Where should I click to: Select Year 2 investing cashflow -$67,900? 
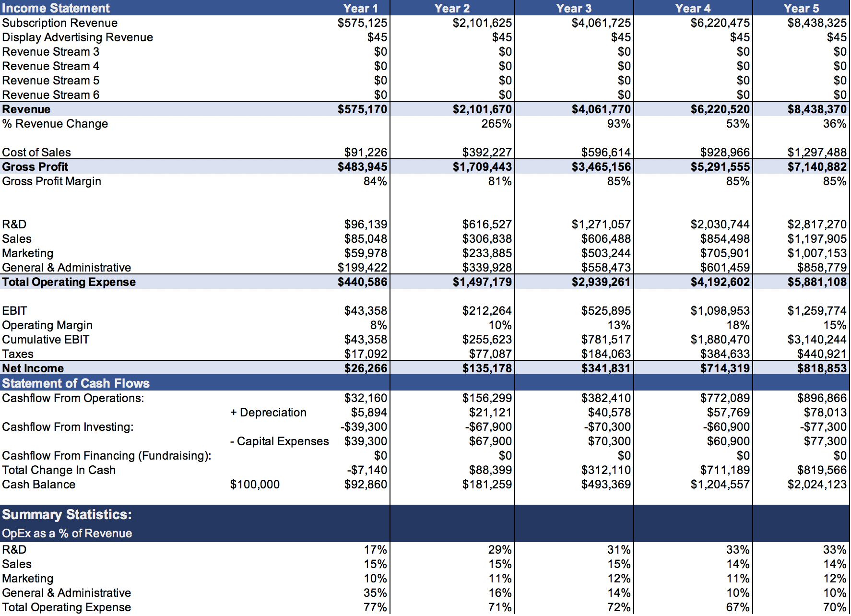point(488,427)
